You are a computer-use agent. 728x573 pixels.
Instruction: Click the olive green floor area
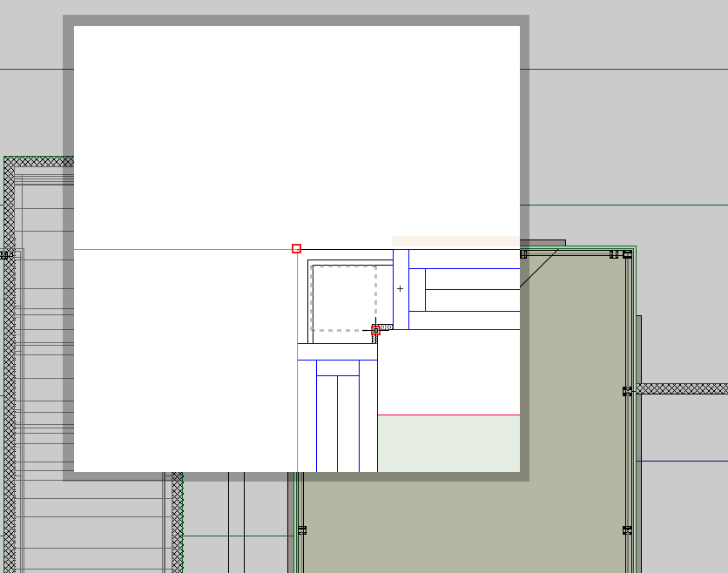click(x=462, y=522)
